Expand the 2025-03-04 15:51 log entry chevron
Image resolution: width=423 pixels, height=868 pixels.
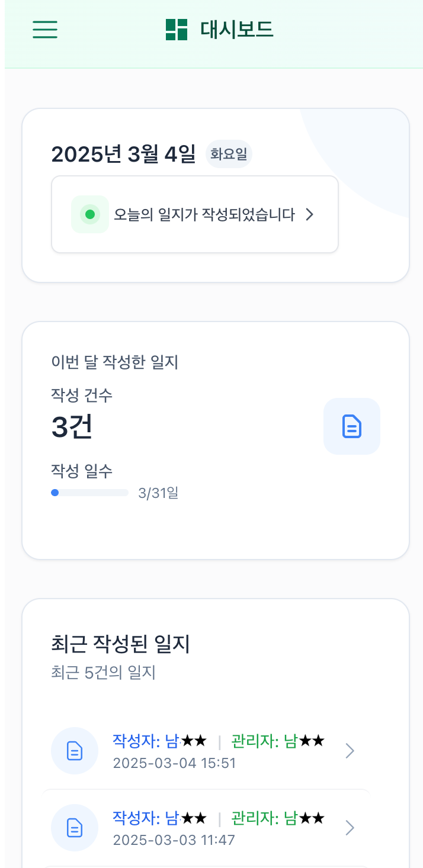(x=349, y=750)
